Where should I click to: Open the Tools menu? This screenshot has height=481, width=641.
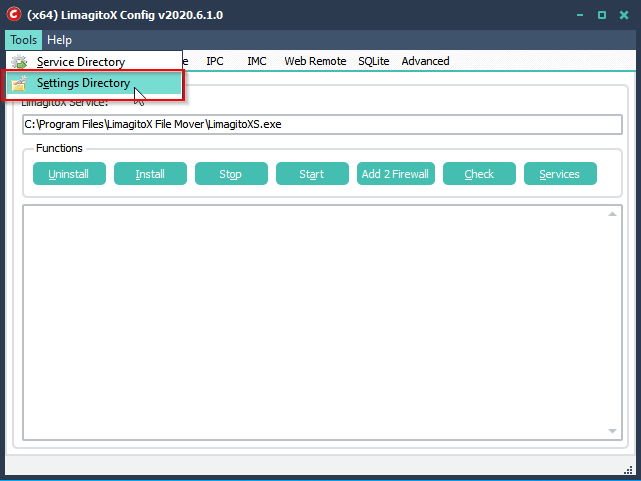click(23, 40)
